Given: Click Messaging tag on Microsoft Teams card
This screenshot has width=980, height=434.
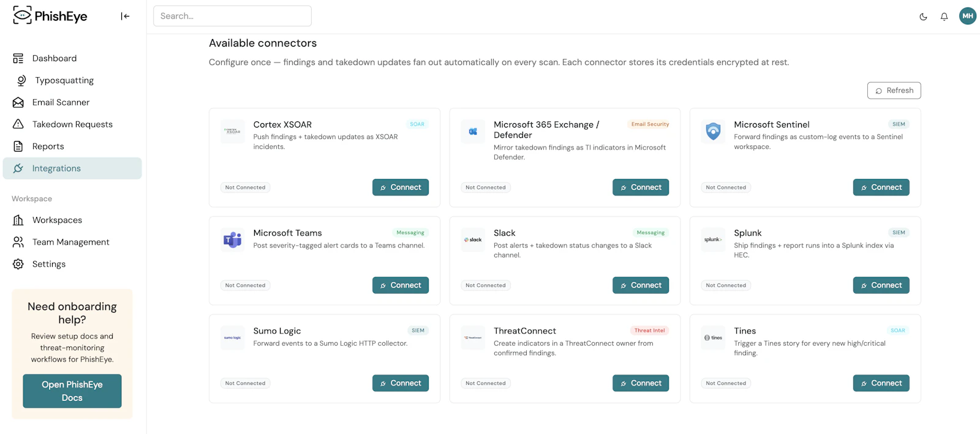Looking at the screenshot, I should tap(410, 233).
